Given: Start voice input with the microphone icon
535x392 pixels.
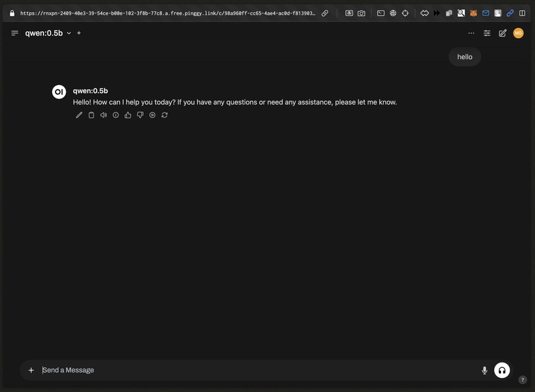Looking at the screenshot, I should coord(484,370).
